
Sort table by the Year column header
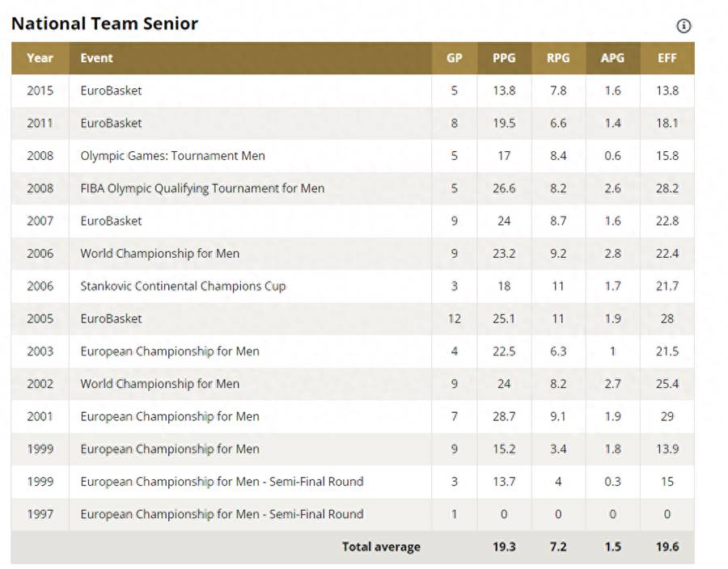40,58
